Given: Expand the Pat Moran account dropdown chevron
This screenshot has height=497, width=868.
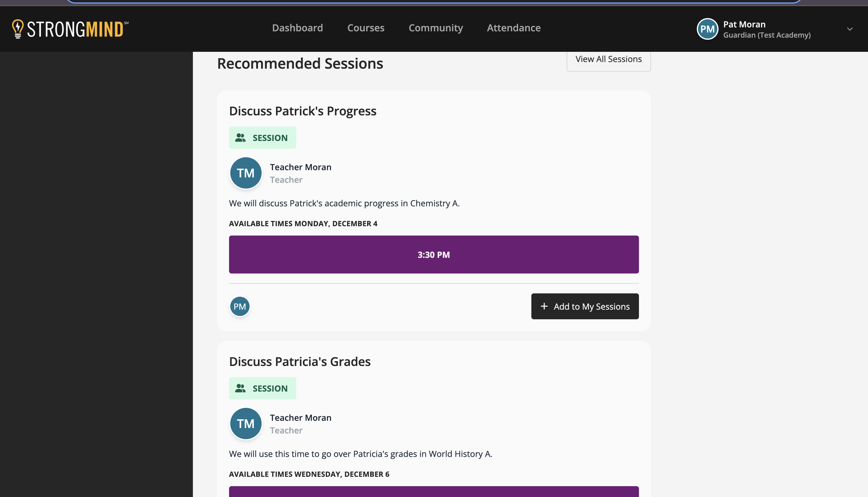Looking at the screenshot, I should point(850,29).
